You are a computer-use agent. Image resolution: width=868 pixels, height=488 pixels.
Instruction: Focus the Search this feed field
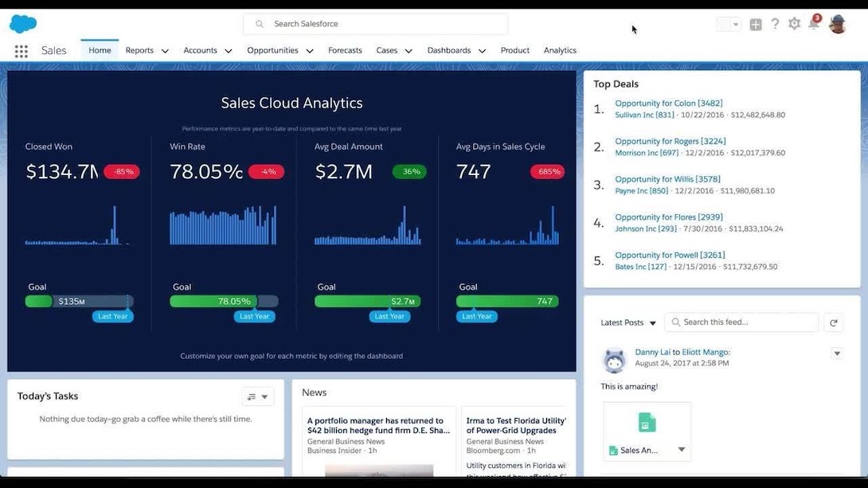[x=741, y=322]
